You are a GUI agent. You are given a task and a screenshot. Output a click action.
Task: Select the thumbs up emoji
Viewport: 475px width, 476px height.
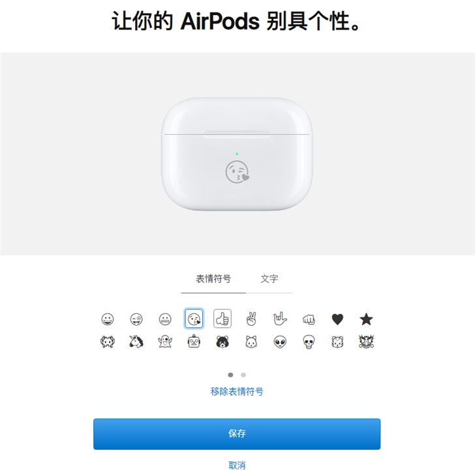click(x=222, y=319)
